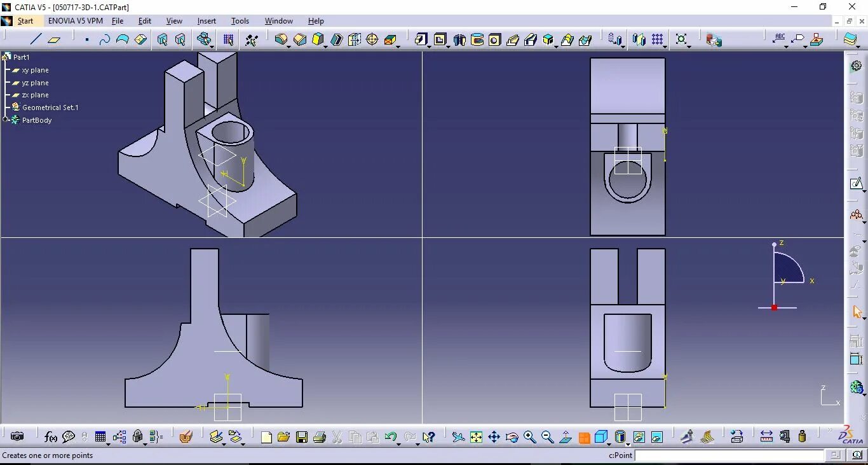
Task: Toggle the grid display icon
Action: (229, 39)
